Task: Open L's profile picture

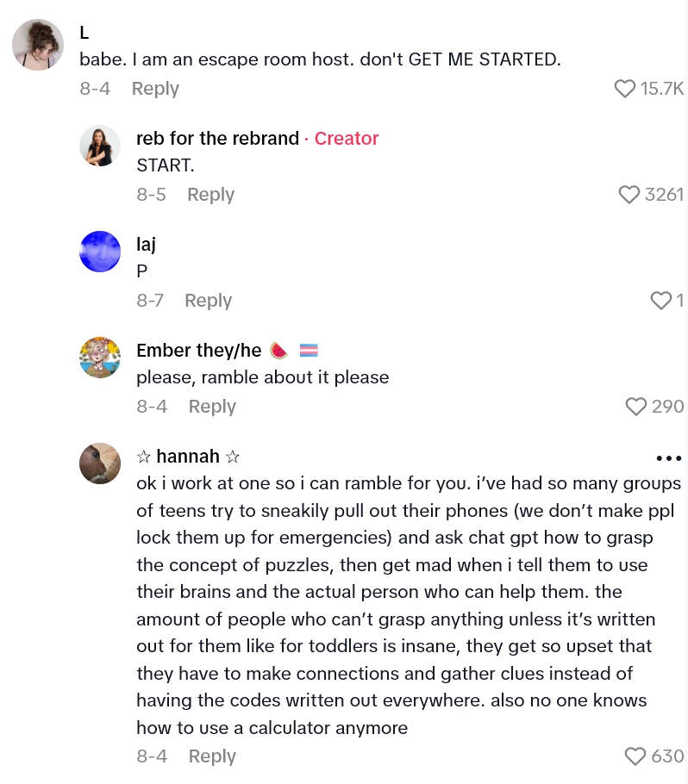Action: pos(38,44)
